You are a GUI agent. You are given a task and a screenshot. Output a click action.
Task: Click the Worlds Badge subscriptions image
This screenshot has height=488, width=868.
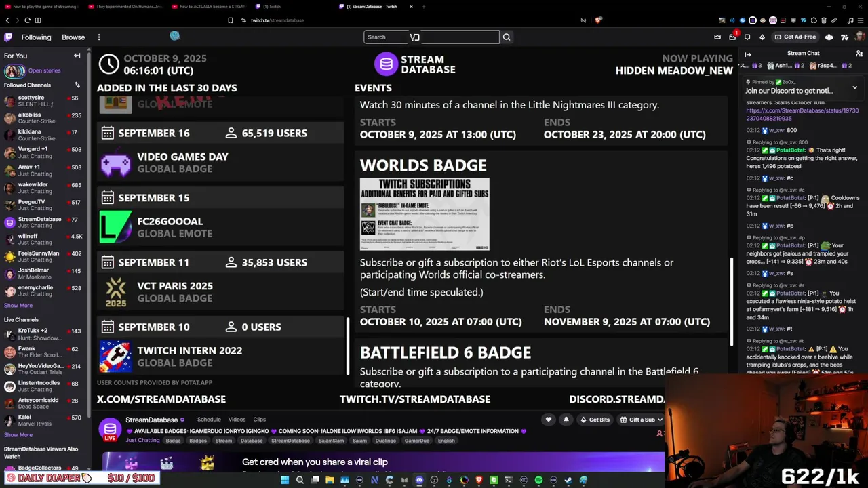pyautogui.click(x=425, y=214)
